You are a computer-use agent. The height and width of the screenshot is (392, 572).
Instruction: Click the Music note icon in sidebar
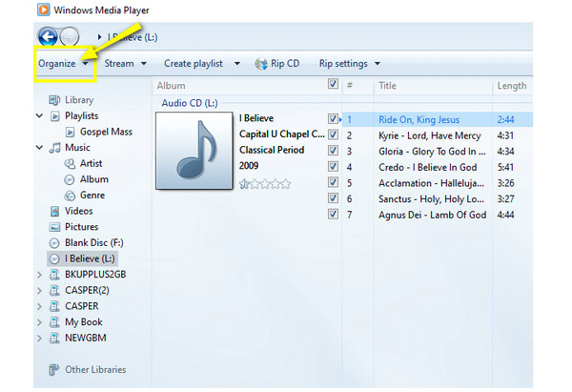tap(54, 148)
